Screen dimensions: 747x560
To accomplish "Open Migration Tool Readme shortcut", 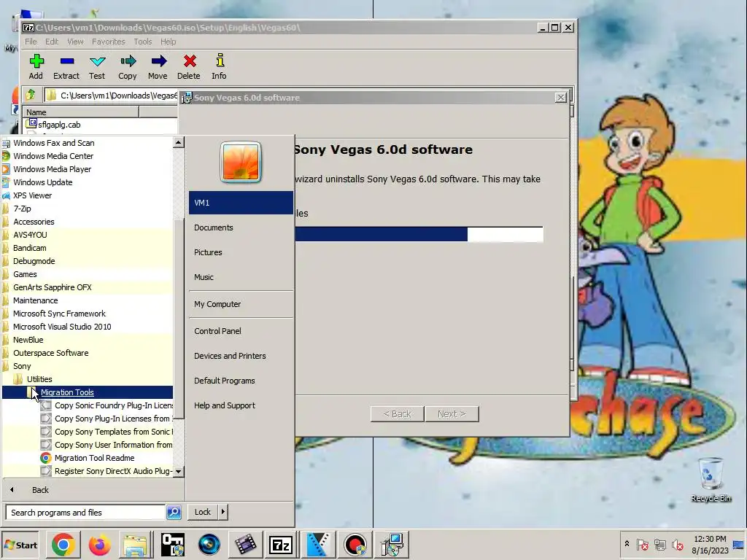I will 94,458.
